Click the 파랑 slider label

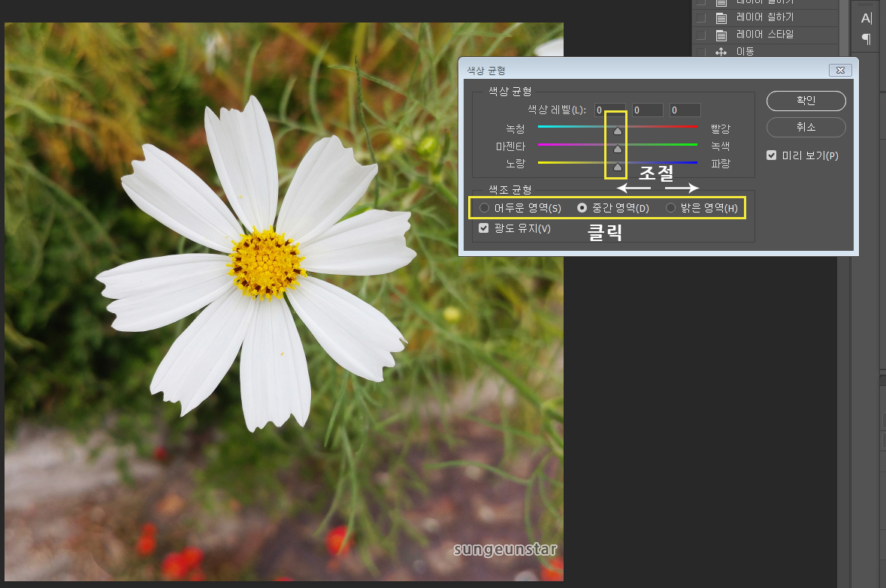click(721, 163)
